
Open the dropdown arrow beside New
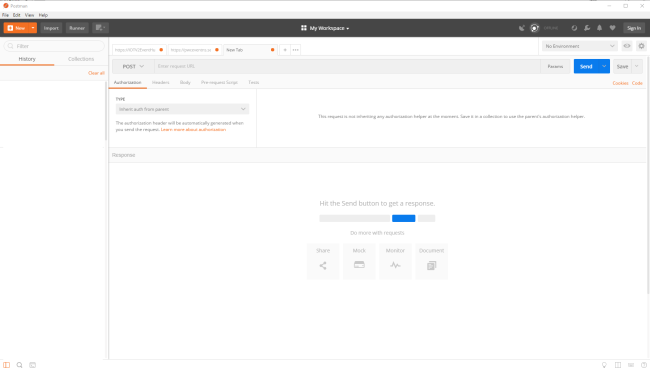pyautogui.click(x=33, y=28)
